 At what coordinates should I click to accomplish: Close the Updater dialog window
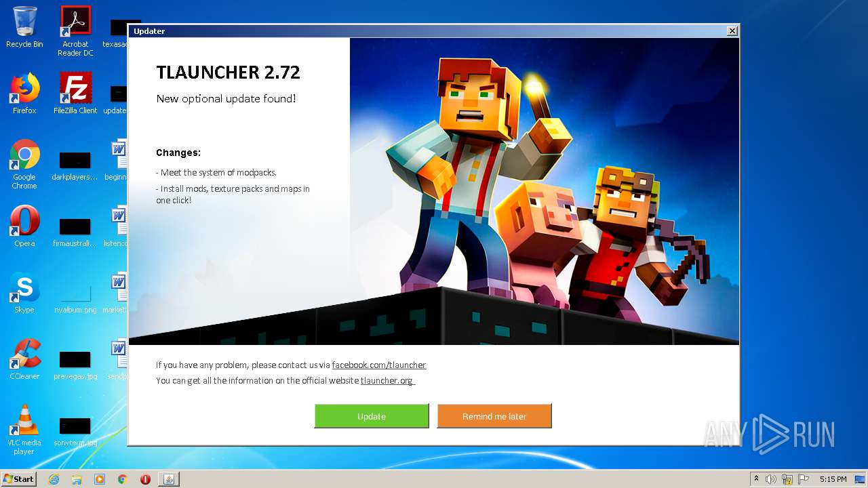pyautogui.click(x=732, y=31)
